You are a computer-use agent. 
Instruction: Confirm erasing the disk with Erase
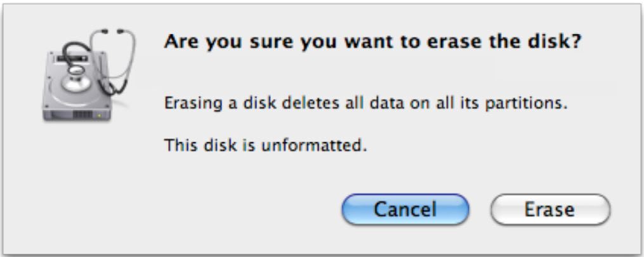550,209
